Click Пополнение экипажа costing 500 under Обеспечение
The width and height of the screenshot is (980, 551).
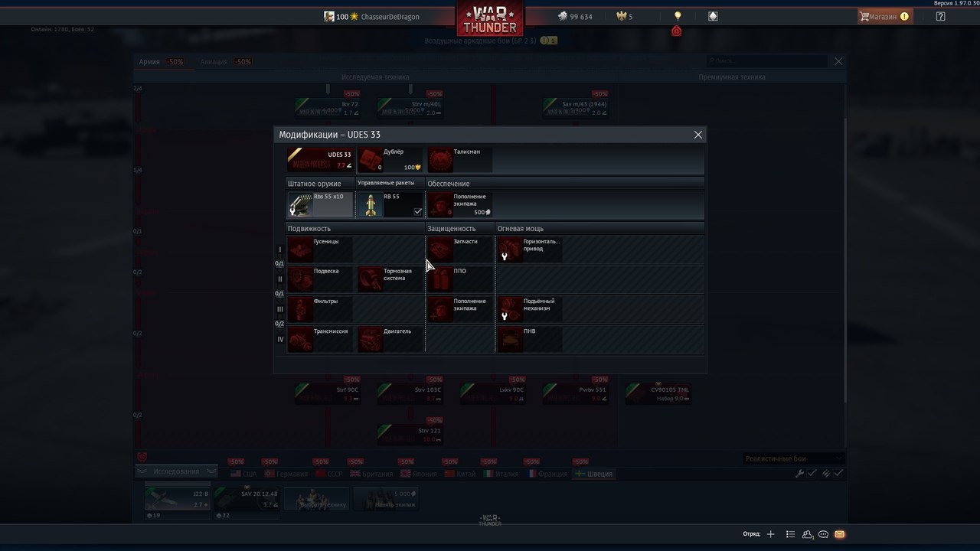[460, 205]
